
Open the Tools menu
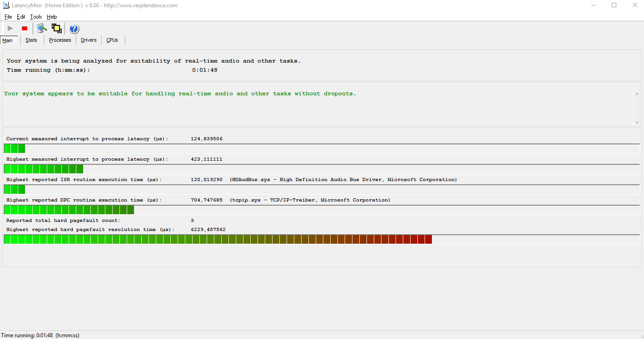(x=36, y=17)
